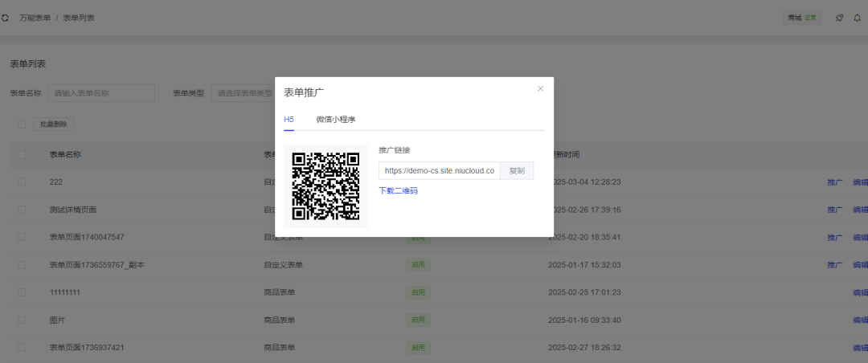Click the timestamp 2025-01-17 15:32:03
The height and width of the screenshot is (363, 868).
pyautogui.click(x=584, y=265)
